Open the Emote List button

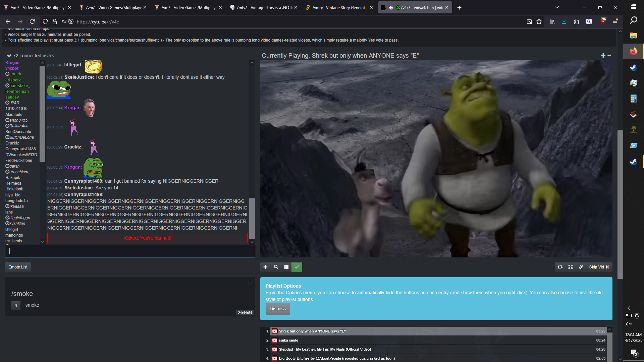pyautogui.click(x=18, y=267)
